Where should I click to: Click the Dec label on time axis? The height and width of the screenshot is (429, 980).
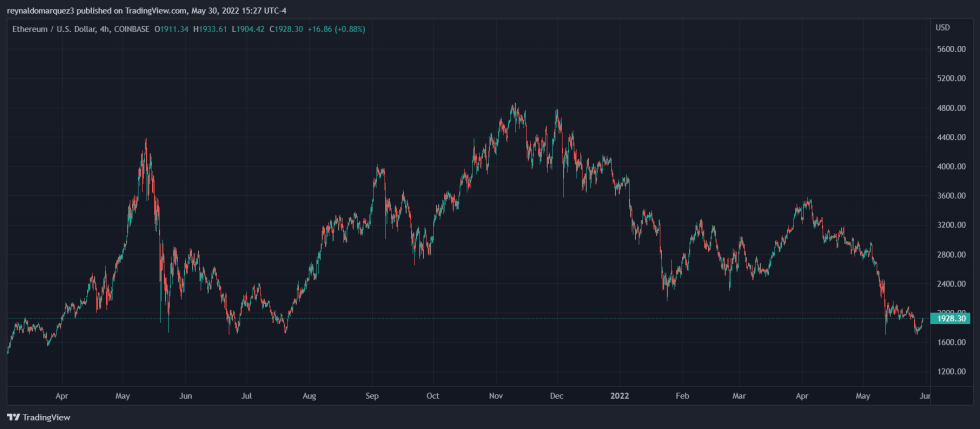[556, 396]
